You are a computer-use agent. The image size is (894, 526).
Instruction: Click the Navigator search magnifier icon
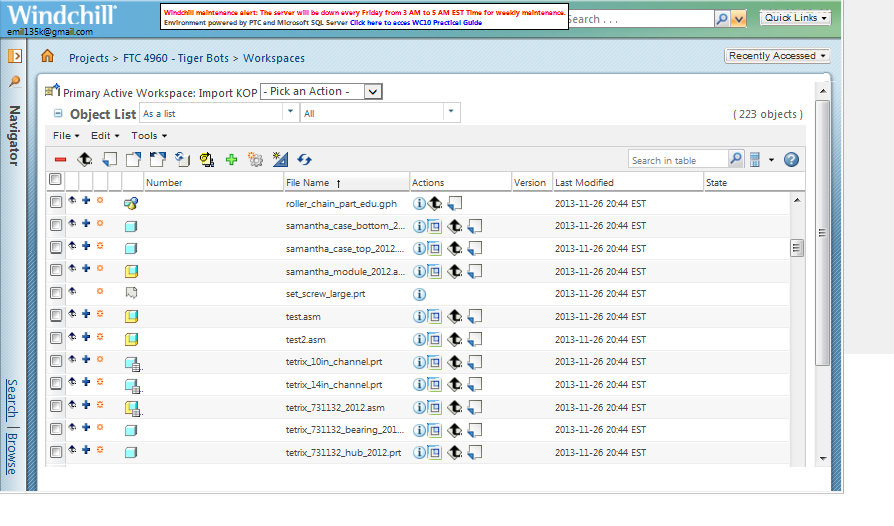click(14, 81)
